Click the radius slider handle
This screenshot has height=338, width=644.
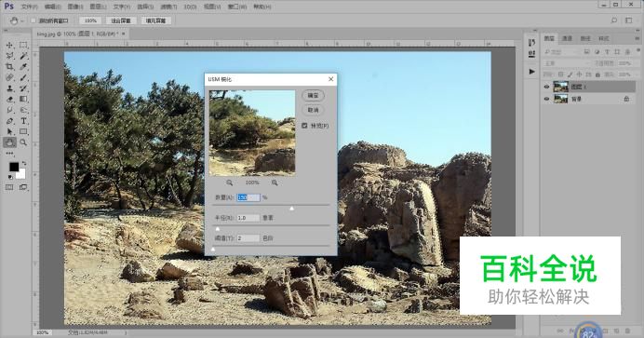tap(218, 229)
